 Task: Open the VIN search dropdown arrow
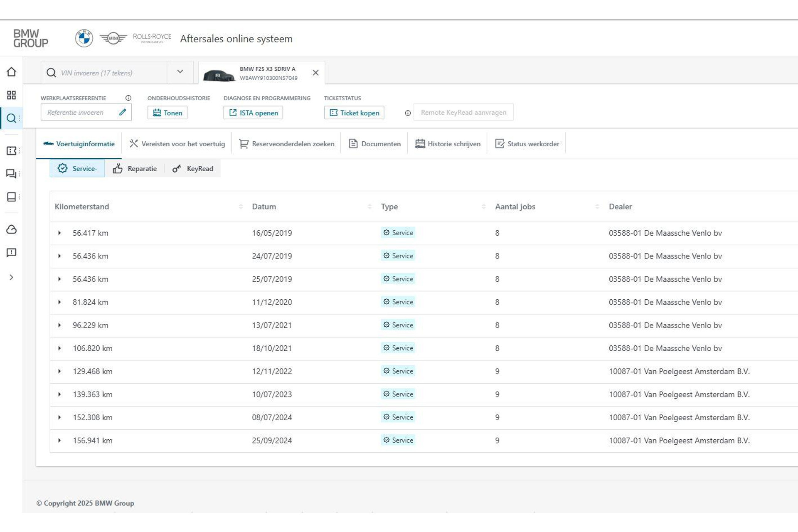click(x=180, y=72)
